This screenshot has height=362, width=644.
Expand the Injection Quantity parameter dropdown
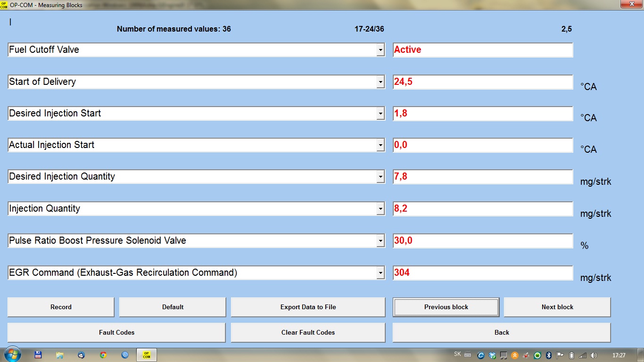pos(380,209)
